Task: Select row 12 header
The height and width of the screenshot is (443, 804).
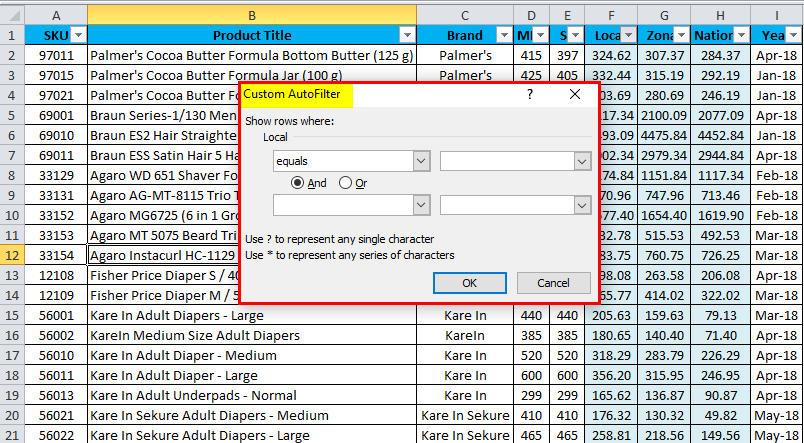Action: point(12,255)
